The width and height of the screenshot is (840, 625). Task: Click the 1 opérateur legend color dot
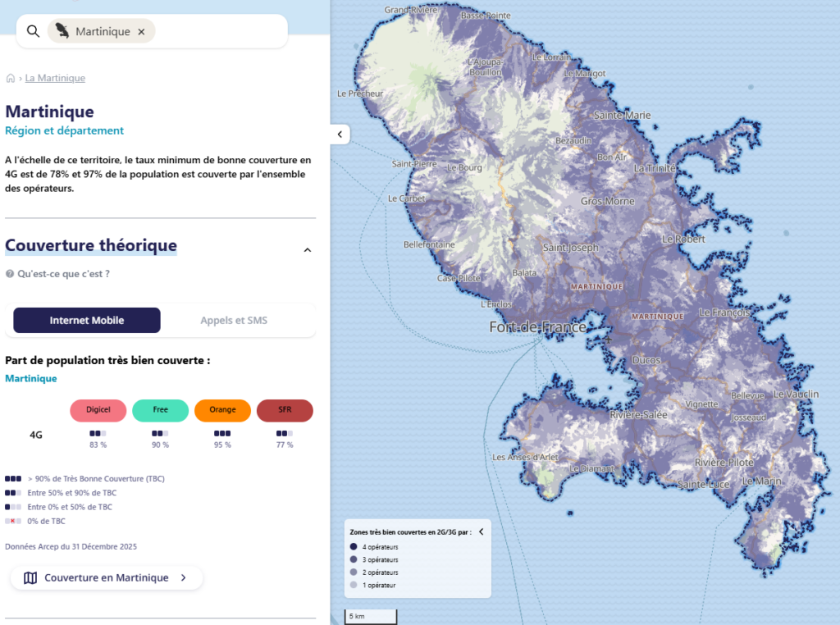(354, 585)
